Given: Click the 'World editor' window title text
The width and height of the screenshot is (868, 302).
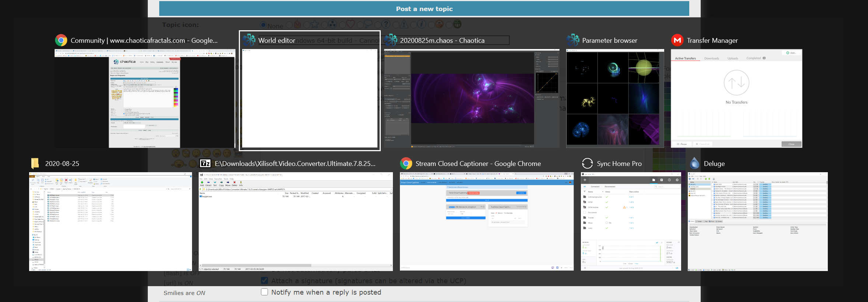Looking at the screenshot, I should pos(277,41).
